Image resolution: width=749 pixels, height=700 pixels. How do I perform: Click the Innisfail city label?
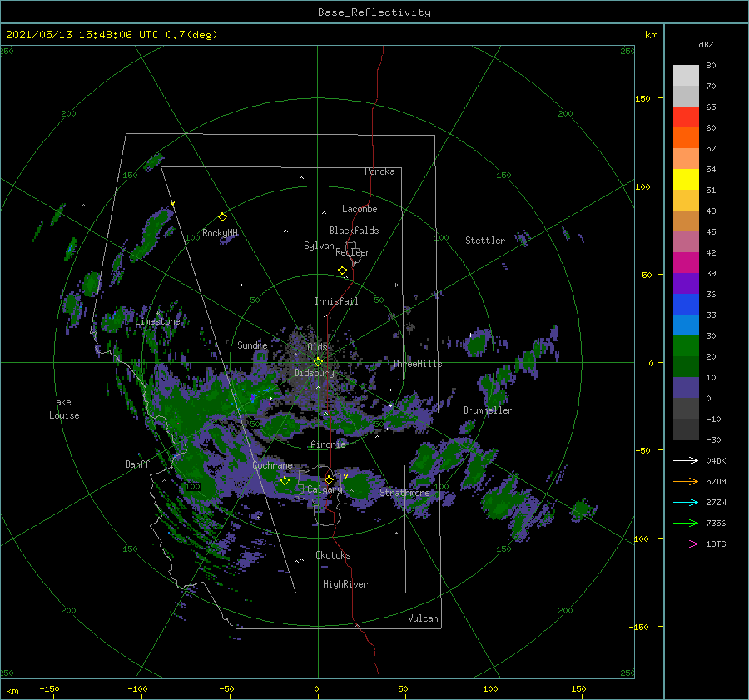pos(336,301)
